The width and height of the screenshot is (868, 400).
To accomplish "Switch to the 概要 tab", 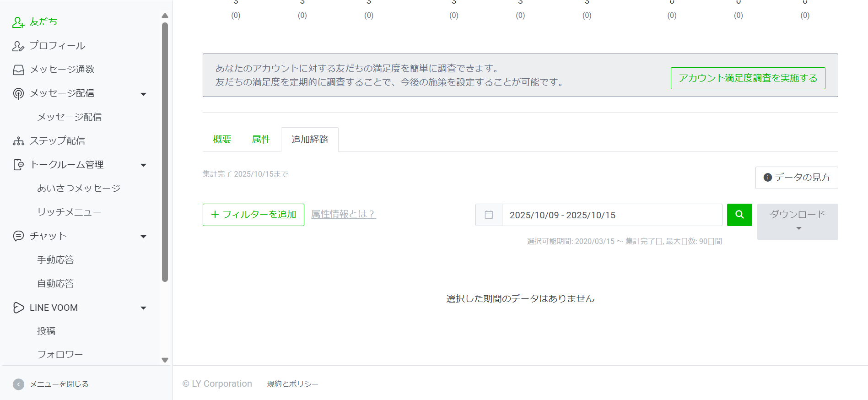I will click(x=222, y=140).
